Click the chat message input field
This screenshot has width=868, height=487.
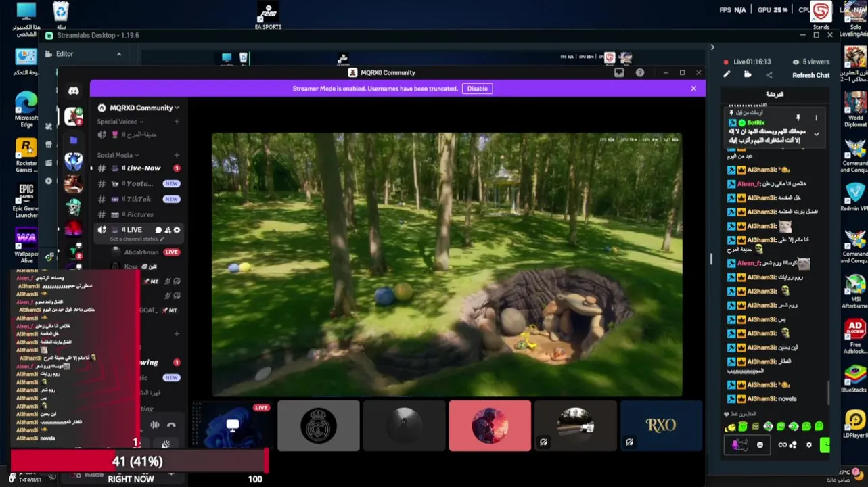(x=747, y=444)
